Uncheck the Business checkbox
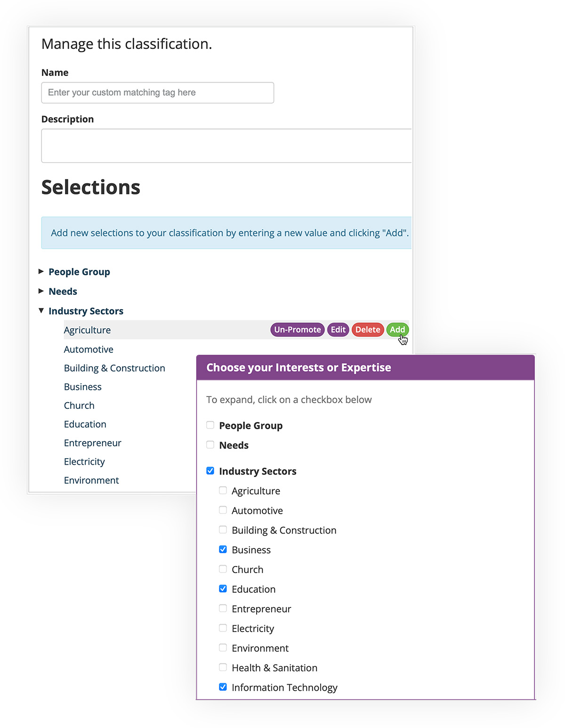Screen dimensions: 565x728 pyautogui.click(x=222, y=549)
